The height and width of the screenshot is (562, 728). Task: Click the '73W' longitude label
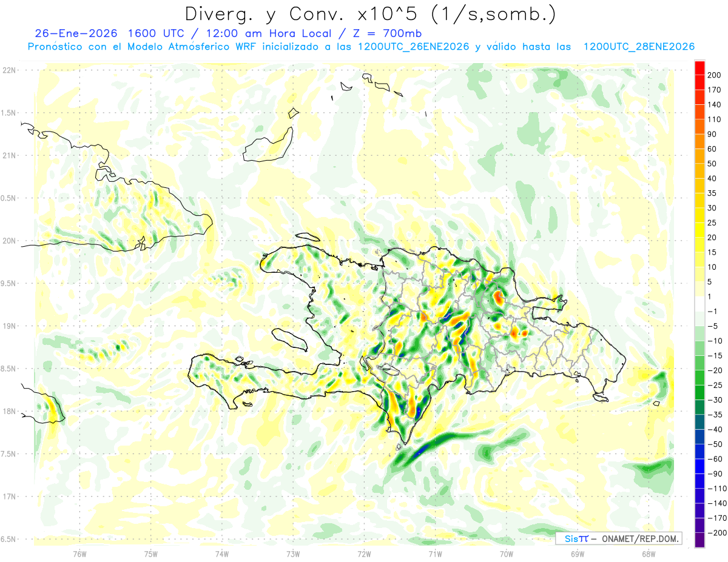[293, 554]
